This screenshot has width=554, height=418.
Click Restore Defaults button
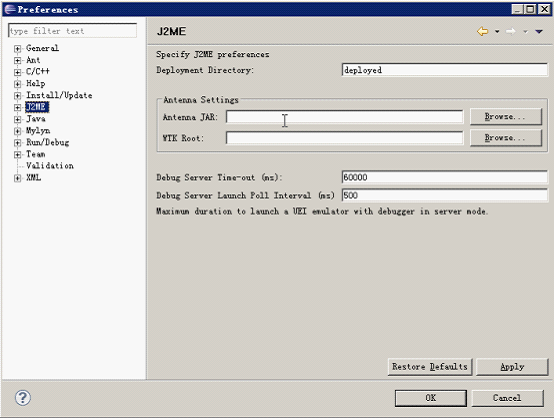(x=430, y=367)
